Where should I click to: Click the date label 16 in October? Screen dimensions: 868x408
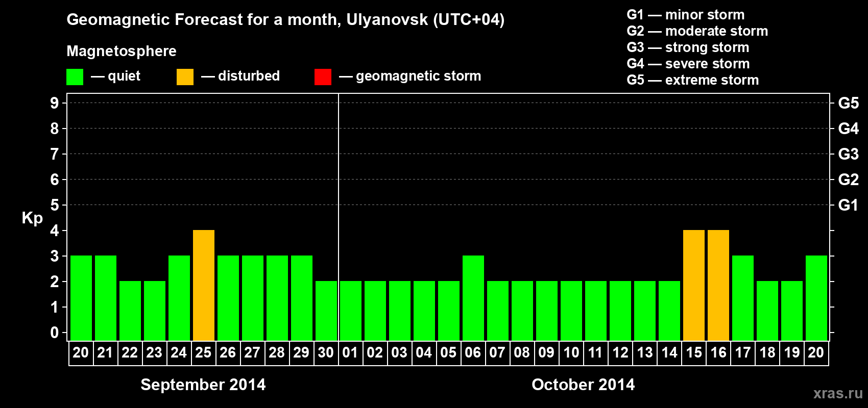[x=718, y=353]
